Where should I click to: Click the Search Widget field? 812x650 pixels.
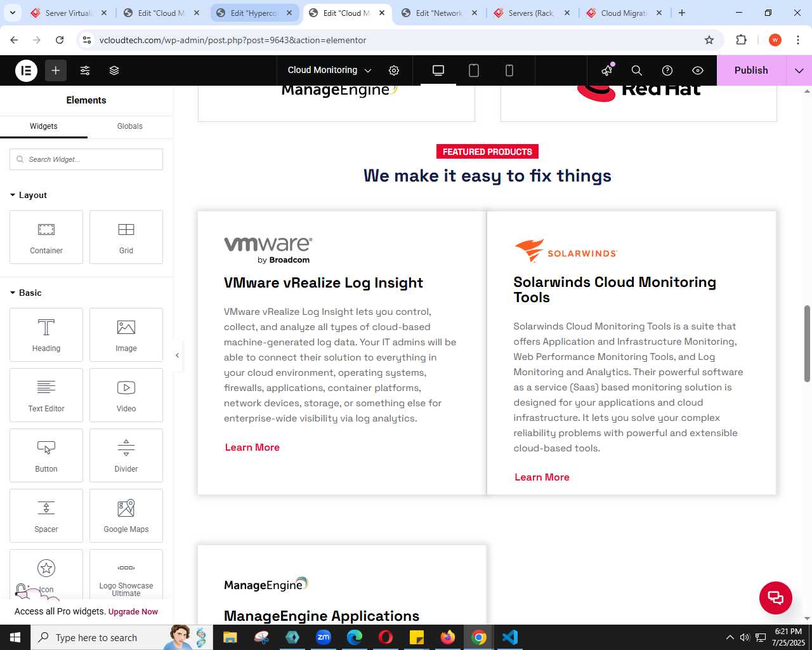coord(86,159)
